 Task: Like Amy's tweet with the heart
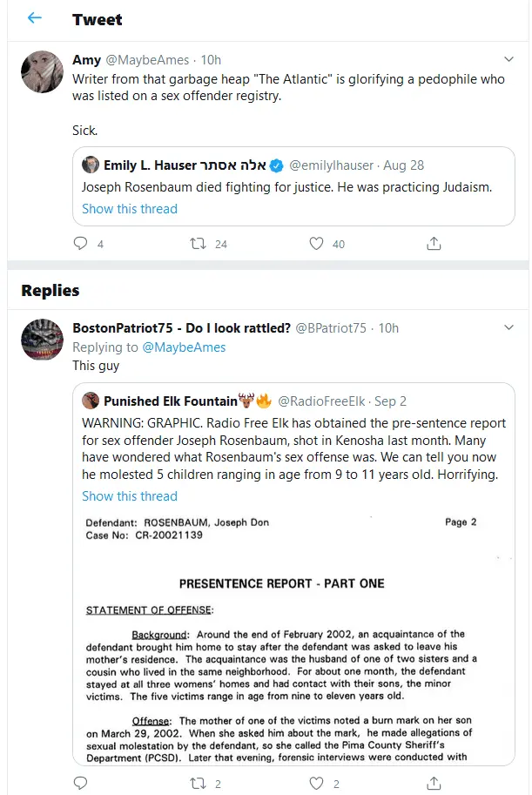coord(317,244)
